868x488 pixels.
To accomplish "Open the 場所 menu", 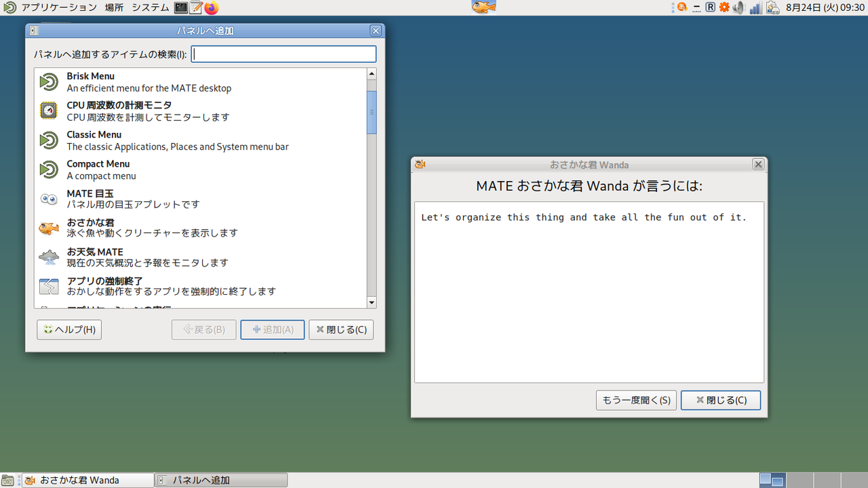I will coord(115,7).
